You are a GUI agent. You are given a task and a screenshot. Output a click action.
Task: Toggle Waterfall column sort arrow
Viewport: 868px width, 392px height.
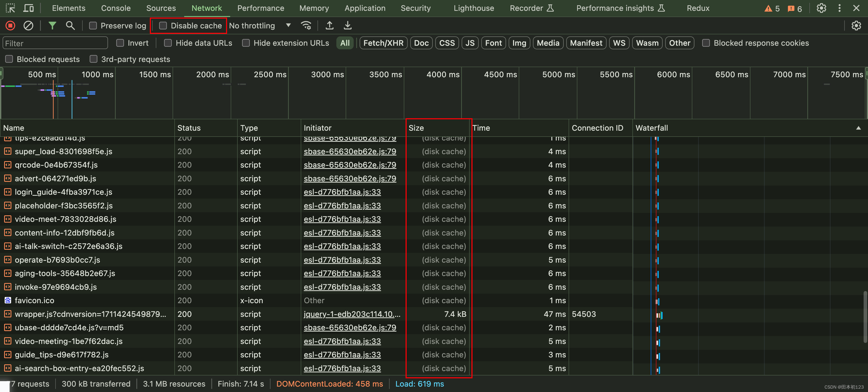(858, 128)
